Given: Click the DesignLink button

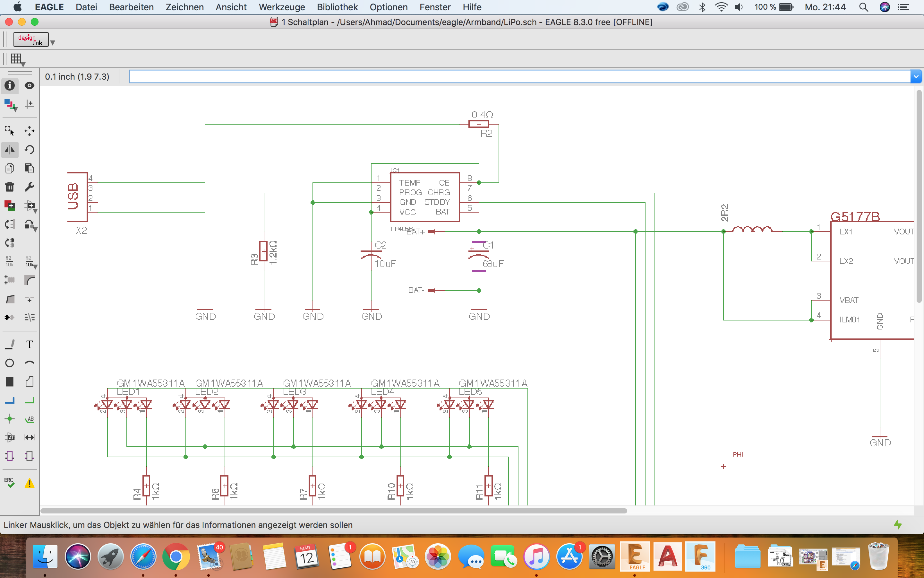Looking at the screenshot, I should click(31, 39).
